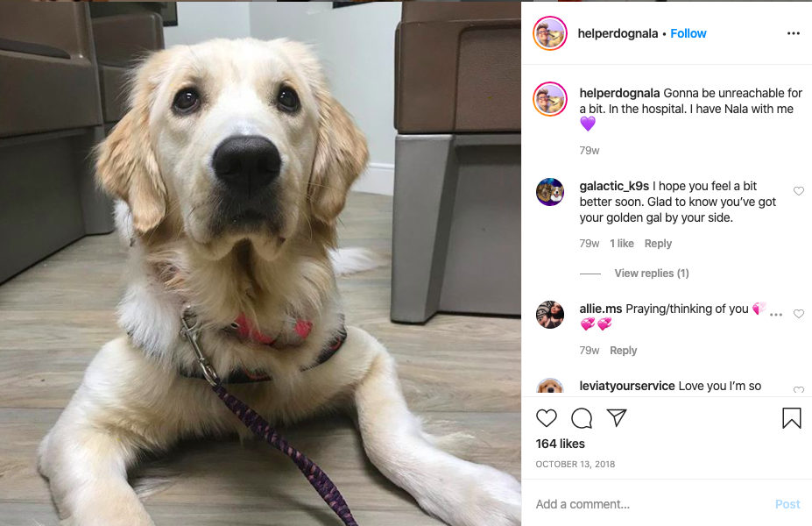
Task: Follow the helperdognala account
Action: (688, 33)
